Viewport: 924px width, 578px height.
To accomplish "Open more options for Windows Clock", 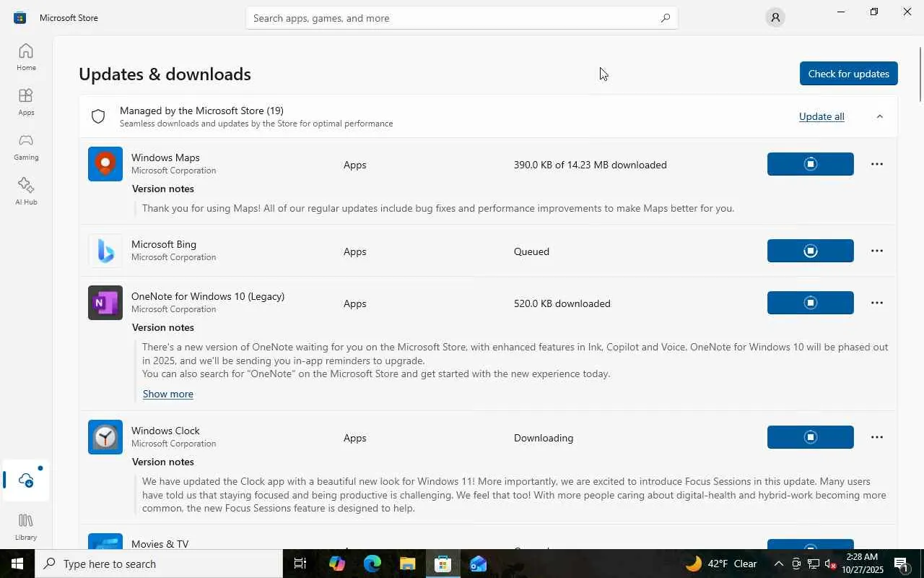I will coord(877,437).
